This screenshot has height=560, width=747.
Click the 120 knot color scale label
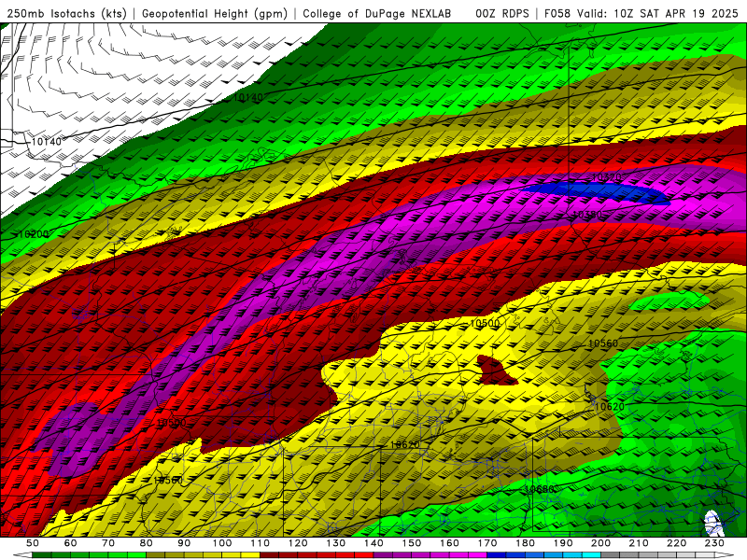298,543
